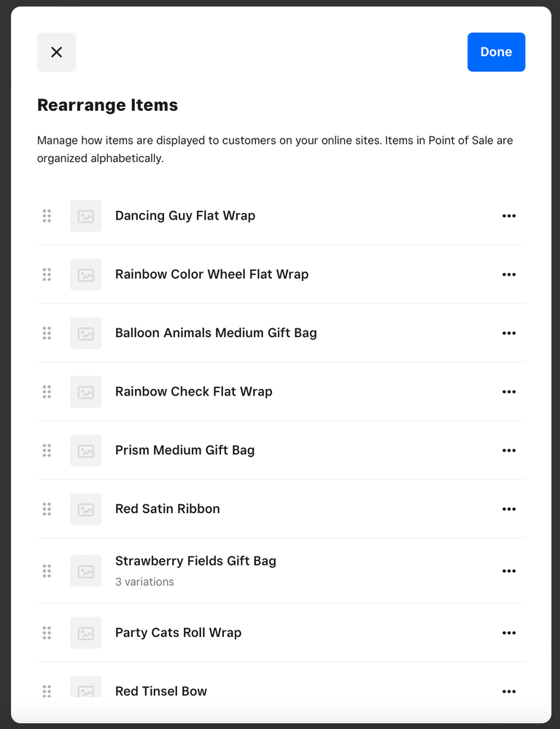Click drag handle beside Red Satin Ribbon
Viewport: 560px width, 729px height.
pos(47,509)
